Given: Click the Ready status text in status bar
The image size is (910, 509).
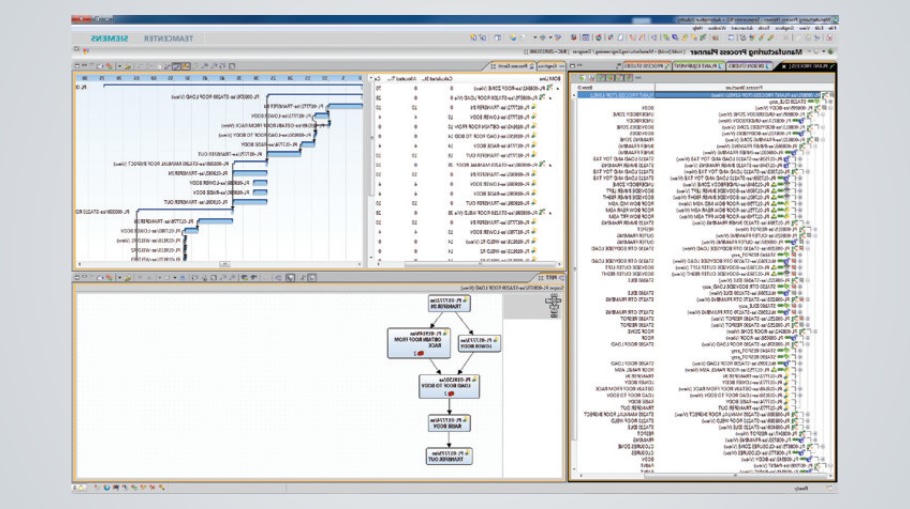Looking at the screenshot, I should (x=801, y=489).
